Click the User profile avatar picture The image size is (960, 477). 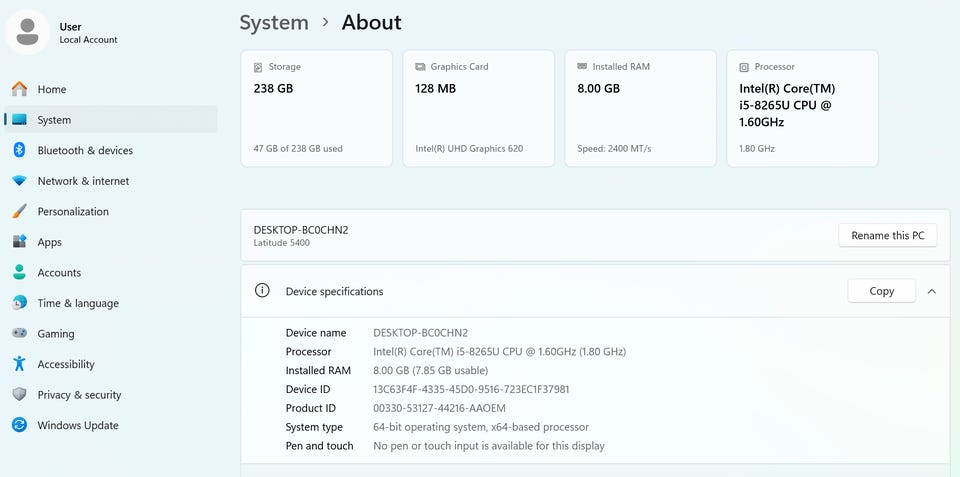tap(28, 32)
